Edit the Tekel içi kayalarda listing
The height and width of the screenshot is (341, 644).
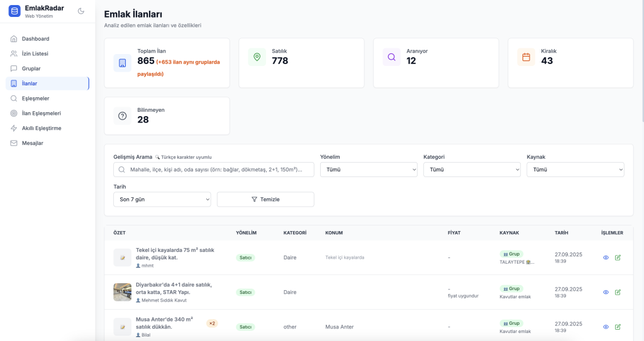pos(618,257)
